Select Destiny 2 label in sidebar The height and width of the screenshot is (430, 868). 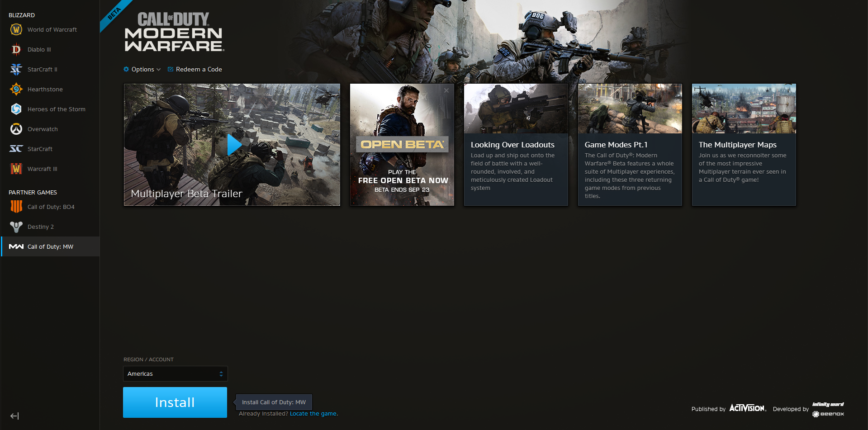(x=41, y=227)
